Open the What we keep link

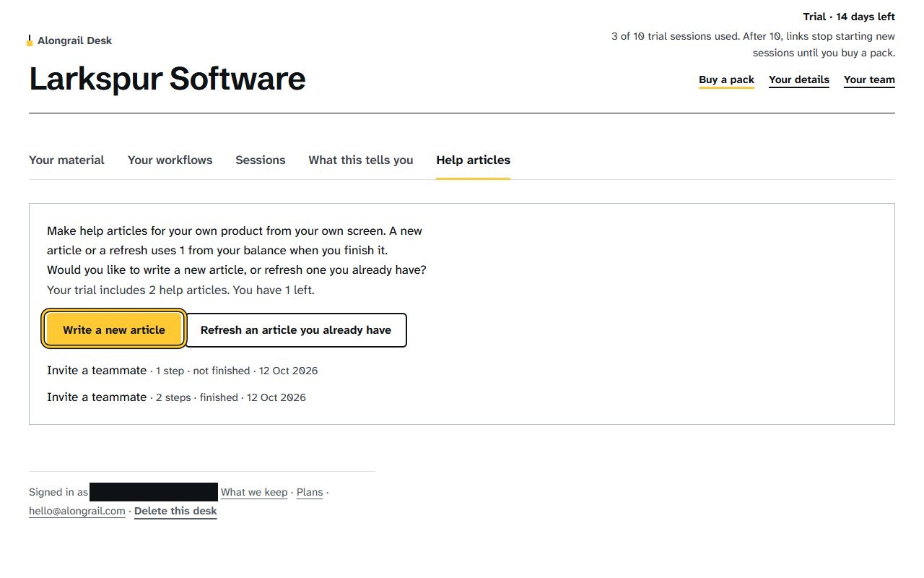tap(254, 492)
